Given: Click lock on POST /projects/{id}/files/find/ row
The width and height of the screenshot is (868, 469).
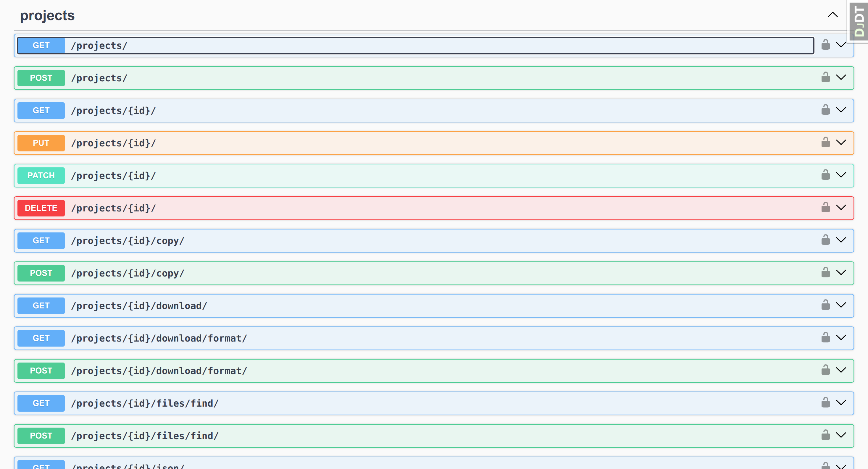Looking at the screenshot, I should [825, 435].
